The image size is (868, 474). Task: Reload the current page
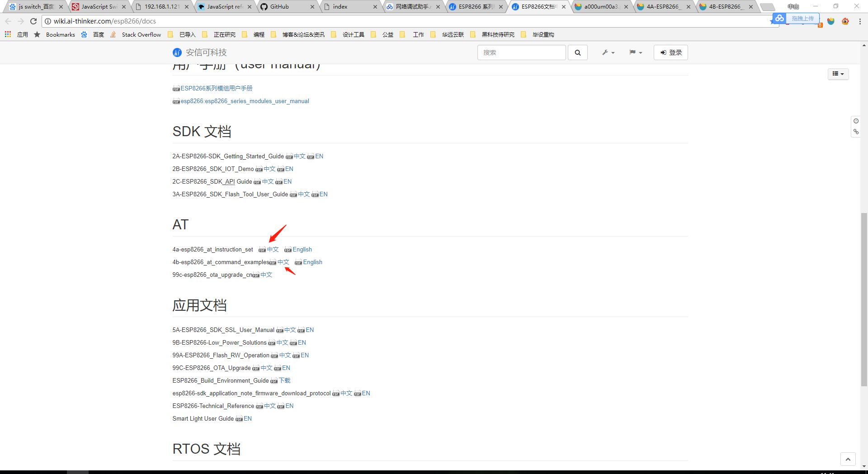coord(33,21)
